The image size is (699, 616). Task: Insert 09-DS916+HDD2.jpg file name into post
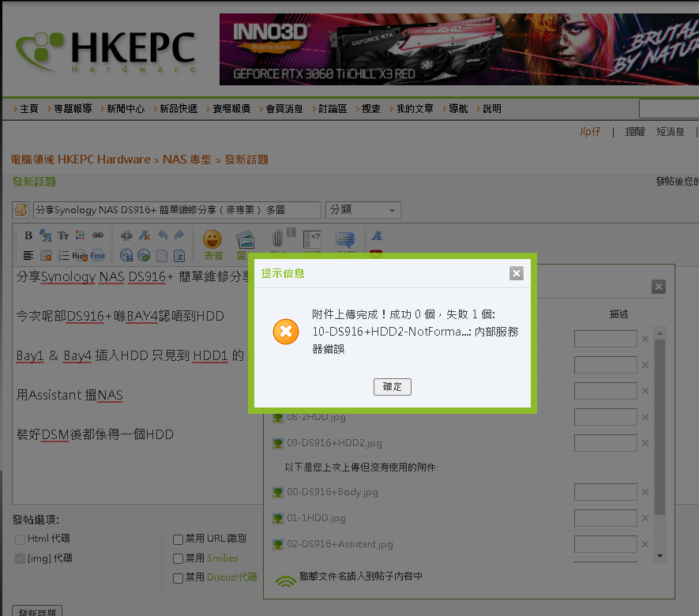334,443
